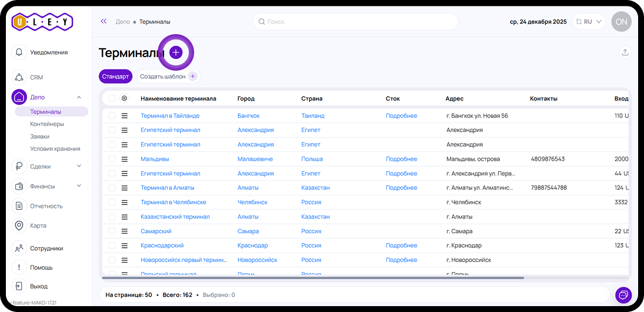Check the Краснодарский row checkbox
The height and width of the screenshot is (312, 644).
pos(112,246)
